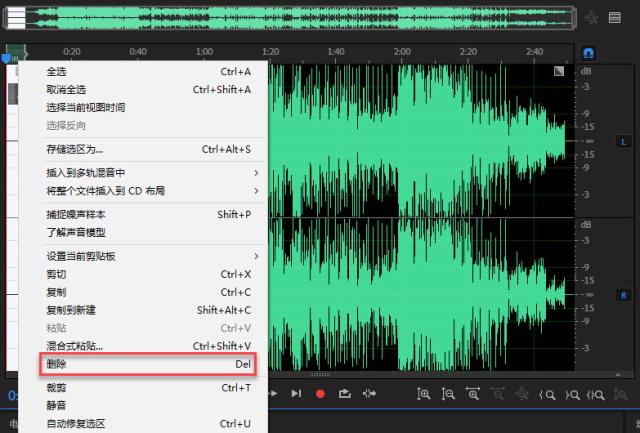640x433 pixels.
Task: Toggle the blue snapping magnet icon
Action: 589,53
